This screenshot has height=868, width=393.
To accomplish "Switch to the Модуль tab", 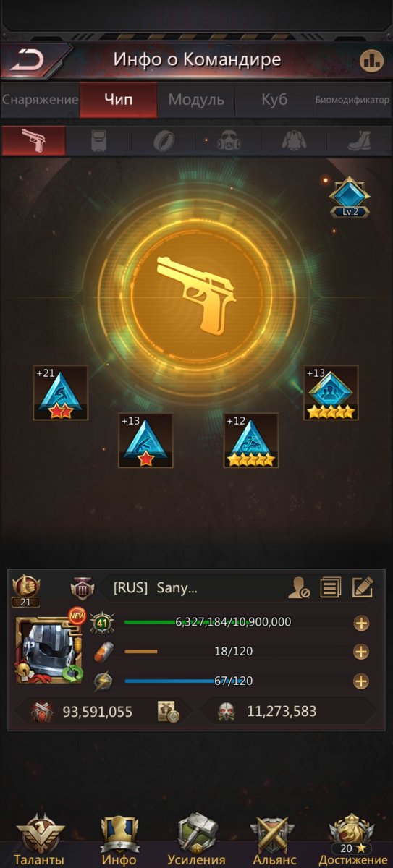I will tap(196, 100).
